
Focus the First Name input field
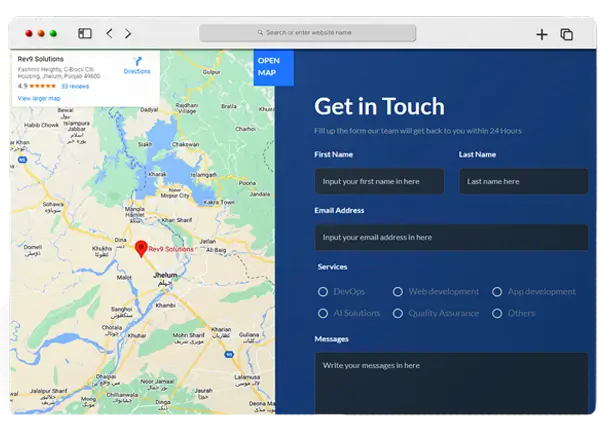pyautogui.click(x=379, y=181)
